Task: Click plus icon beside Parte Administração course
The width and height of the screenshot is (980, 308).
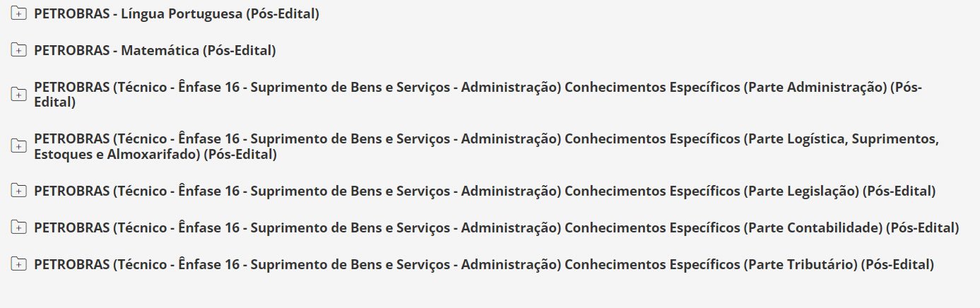Action: tap(19, 95)
